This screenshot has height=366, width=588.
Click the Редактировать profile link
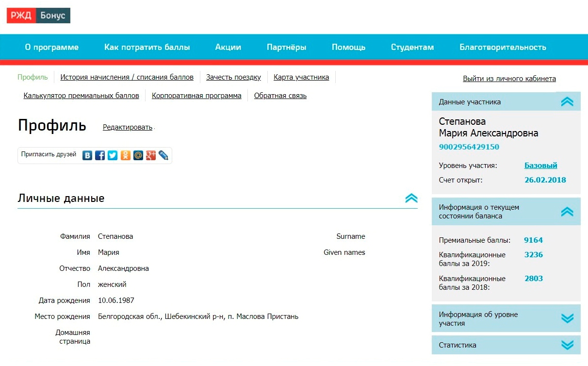(x=128, y=127)
